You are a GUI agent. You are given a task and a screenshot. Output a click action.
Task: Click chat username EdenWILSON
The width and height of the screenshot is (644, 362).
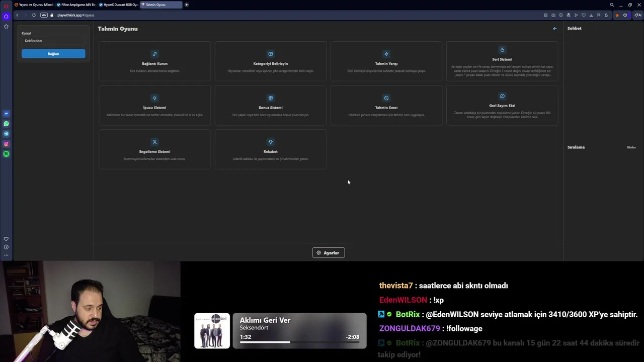pos(403,300)
